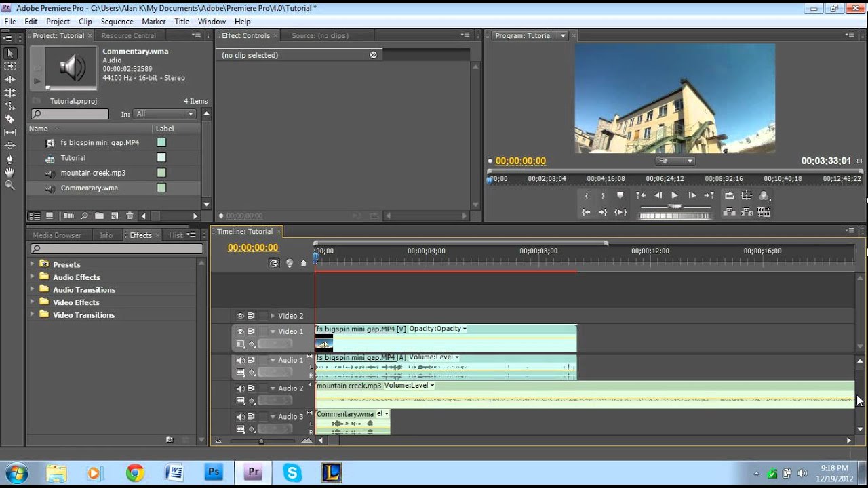Switch Project panel to icon view
This screenshot has height=488, width=868.
(x=50, y=216)
